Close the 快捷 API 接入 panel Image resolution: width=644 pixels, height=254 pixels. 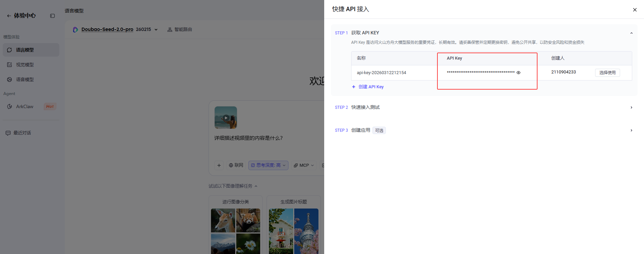point(635,10)
